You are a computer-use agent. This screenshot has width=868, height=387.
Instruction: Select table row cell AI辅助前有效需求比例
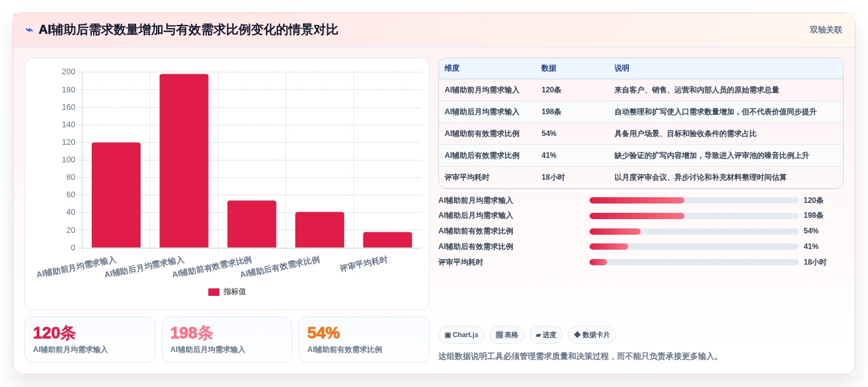(x=482, y=134)
